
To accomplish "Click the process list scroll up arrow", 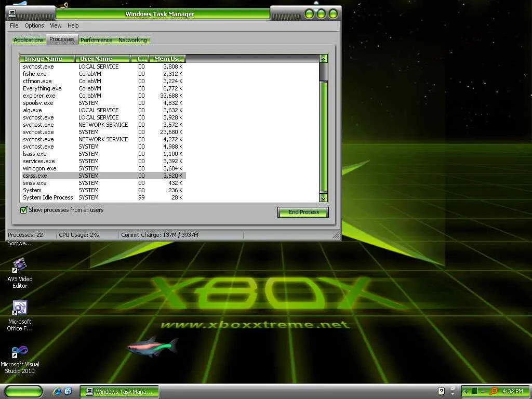I will tap(323, 58).
